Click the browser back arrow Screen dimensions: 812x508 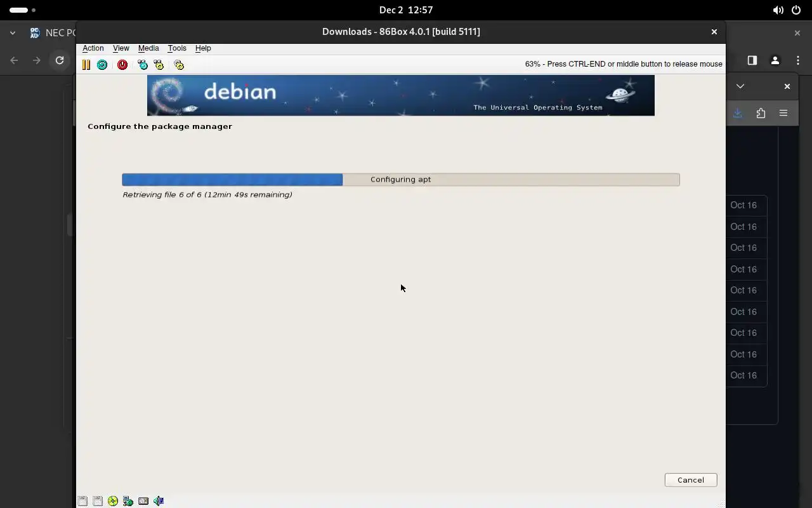[14, 60]
